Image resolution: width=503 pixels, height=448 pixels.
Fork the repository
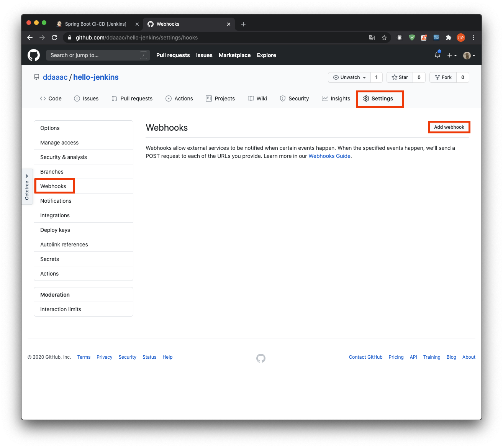coord(443,77)
